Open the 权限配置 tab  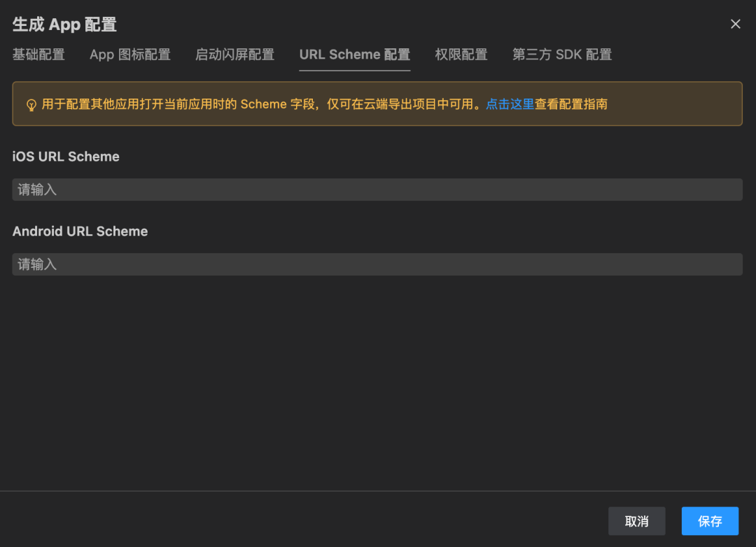click(461, 55)
